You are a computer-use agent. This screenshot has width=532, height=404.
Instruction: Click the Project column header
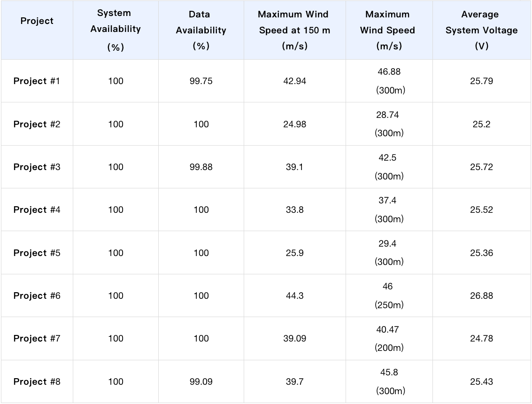tap(37, 21)
